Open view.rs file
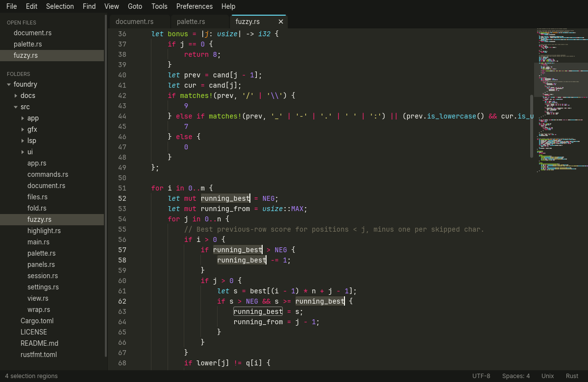Viewport: 588px width, 382px height. click(52, 298)
